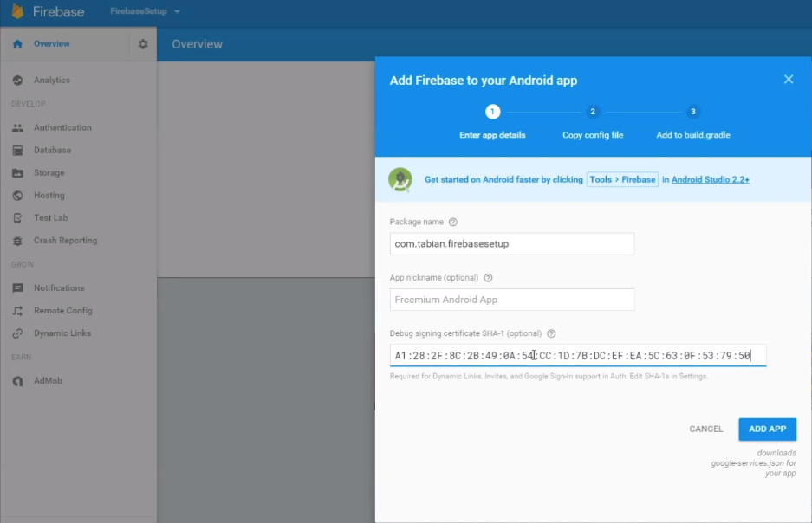
Task: Focus the Package name field
Action: coord(511,243)
